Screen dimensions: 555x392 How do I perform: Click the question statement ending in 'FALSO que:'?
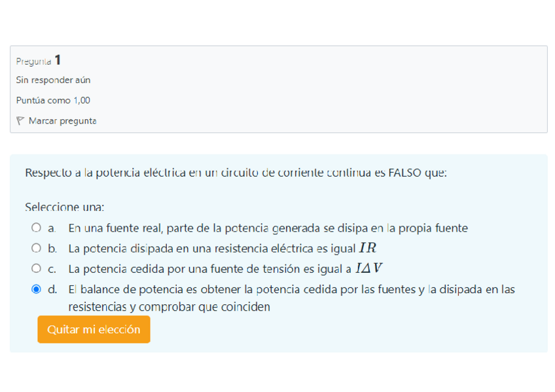[236, 173]
